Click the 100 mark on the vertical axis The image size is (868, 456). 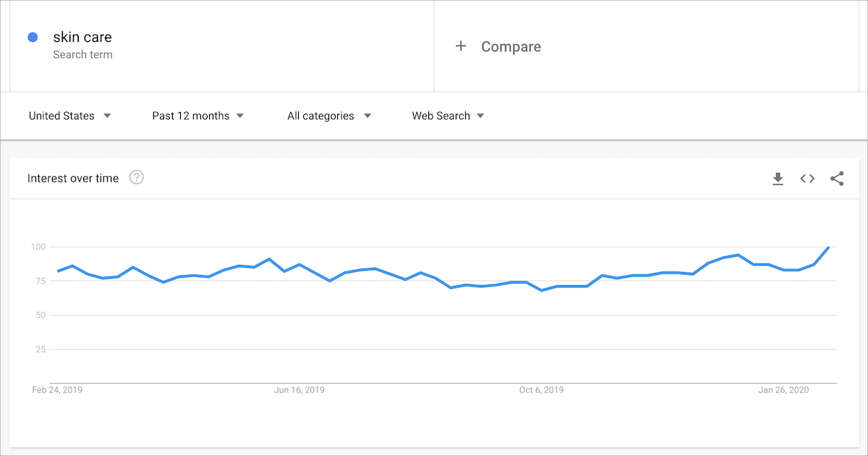click(x=40, y=246)
